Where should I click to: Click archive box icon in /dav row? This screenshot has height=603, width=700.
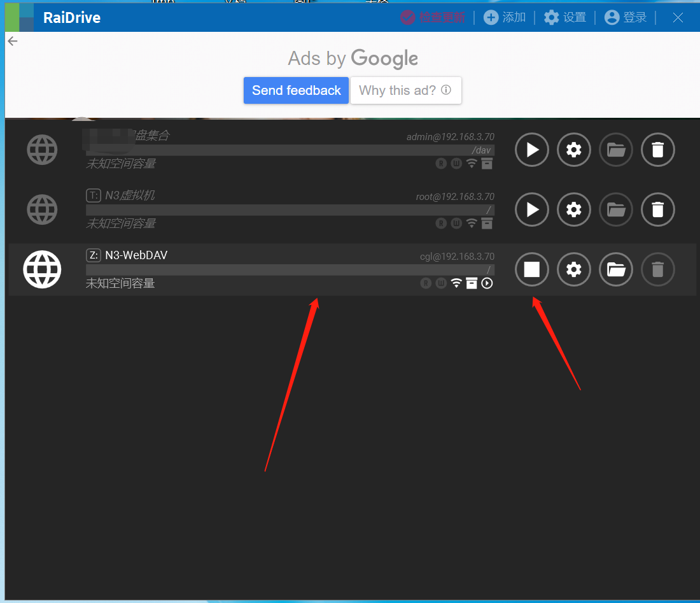pos(487,164)
